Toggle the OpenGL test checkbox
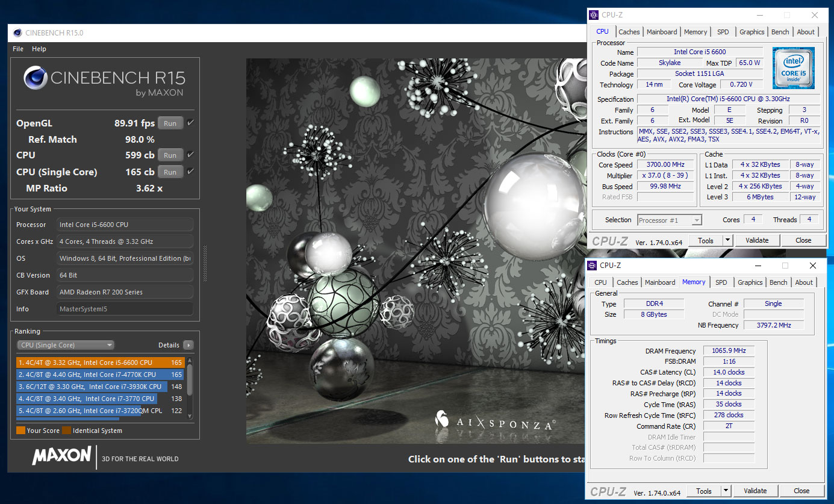The height and width of the screenshot is (504, 834). coord(190,123)
